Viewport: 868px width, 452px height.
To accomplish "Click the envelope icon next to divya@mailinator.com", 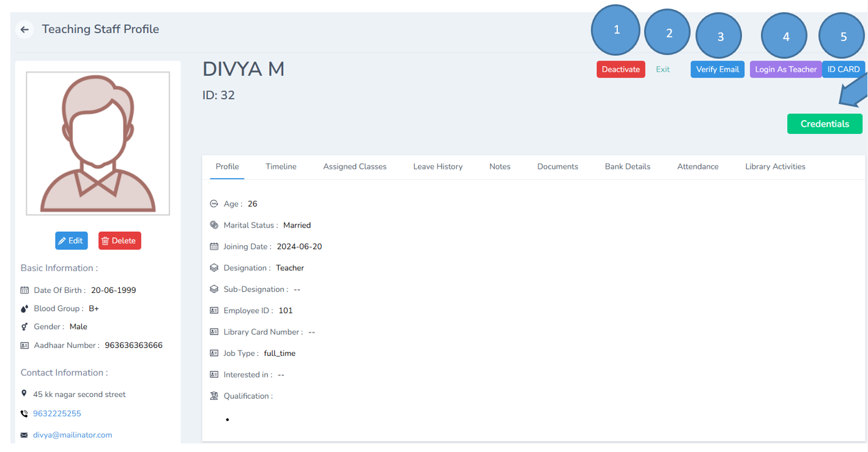I will [x=23, y=435].
